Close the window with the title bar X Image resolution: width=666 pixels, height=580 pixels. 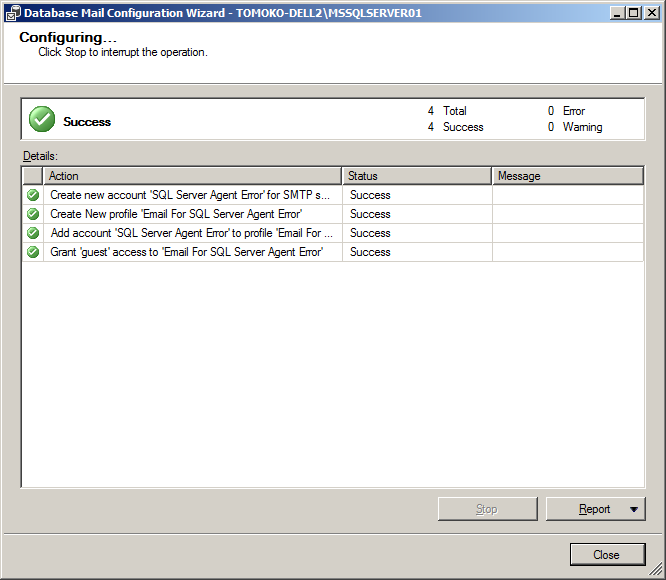(x=652, y=13)
